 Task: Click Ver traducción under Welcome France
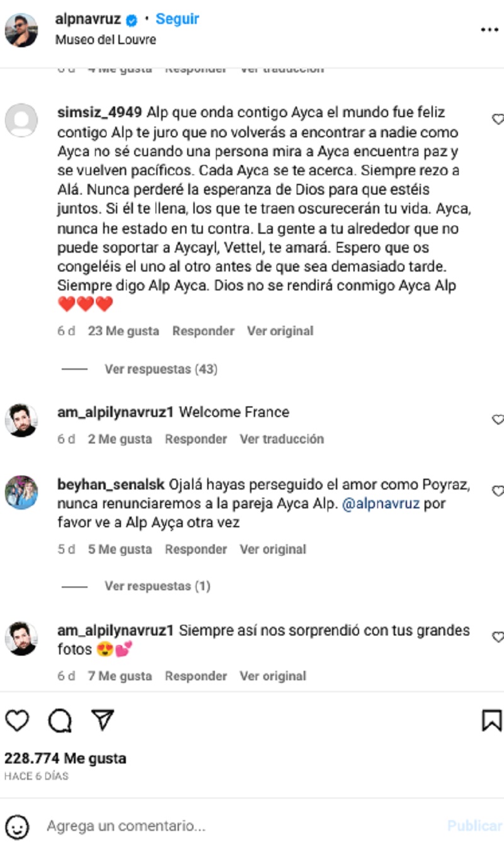[282, 439]
